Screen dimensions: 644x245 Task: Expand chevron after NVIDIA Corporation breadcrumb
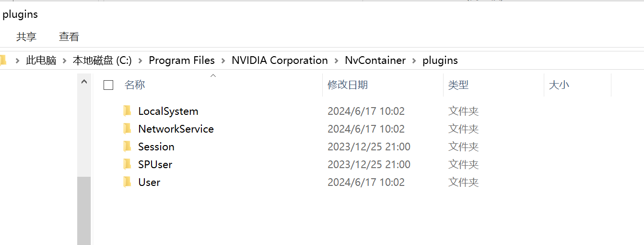click(336, 61)
